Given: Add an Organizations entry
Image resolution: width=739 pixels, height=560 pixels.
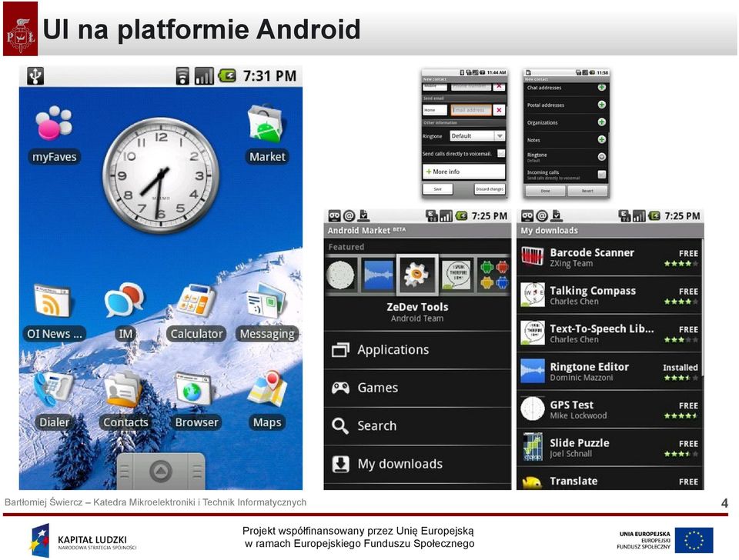Looking at the screenshot, I should click(601, 122).
